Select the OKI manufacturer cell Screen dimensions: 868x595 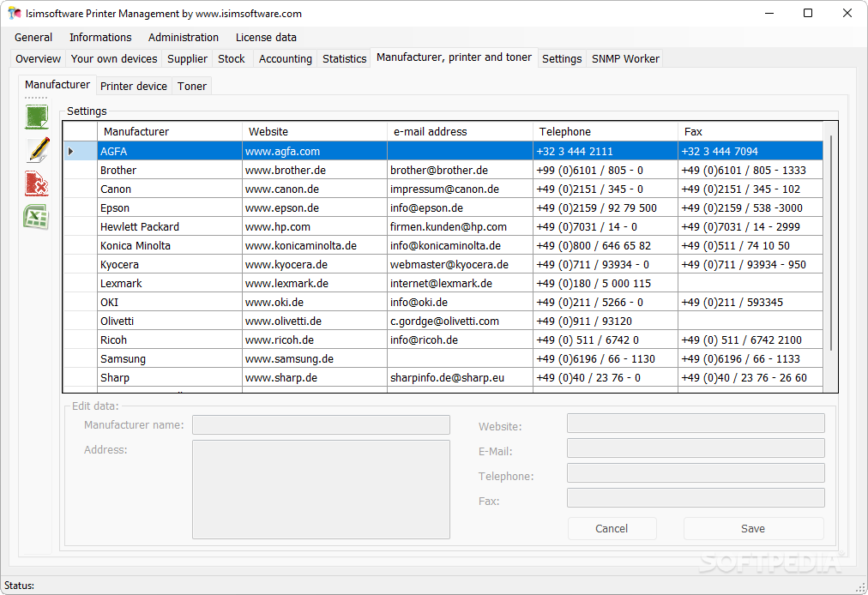point(170,302)
